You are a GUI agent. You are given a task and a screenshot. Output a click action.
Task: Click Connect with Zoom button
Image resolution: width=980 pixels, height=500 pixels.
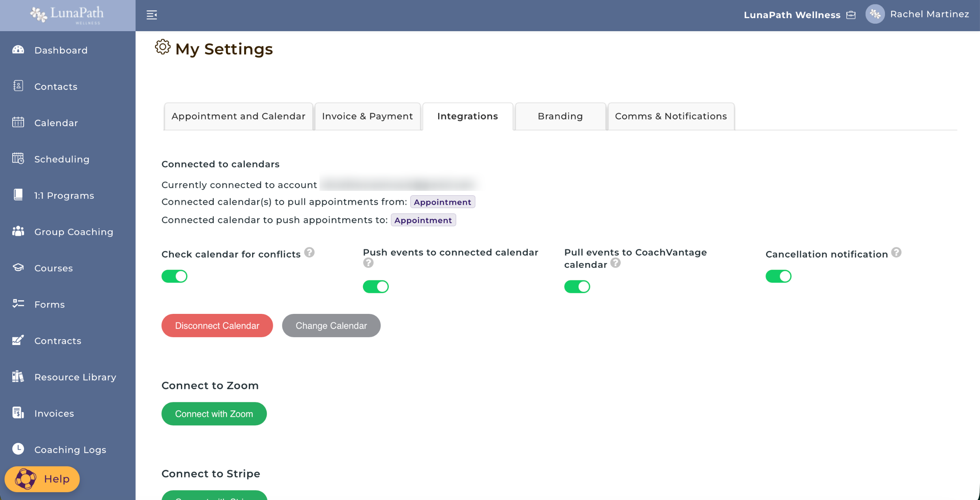click(214, 414)
